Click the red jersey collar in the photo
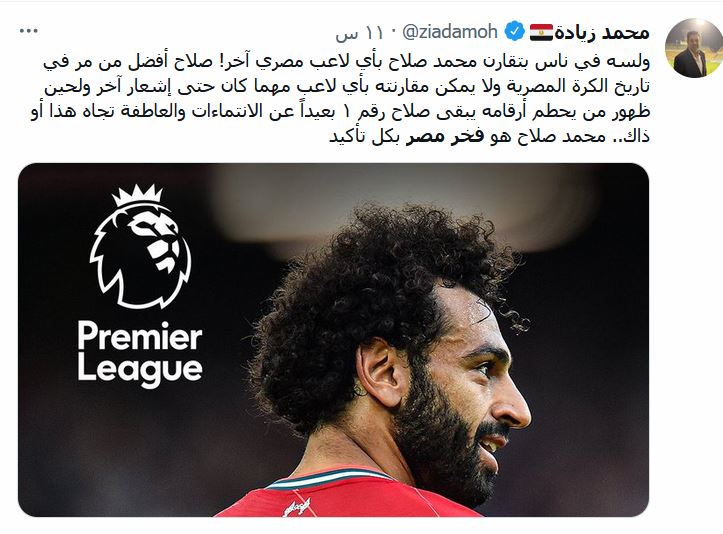The width and height of the screenshot is (723, 534). coord(330,479)
